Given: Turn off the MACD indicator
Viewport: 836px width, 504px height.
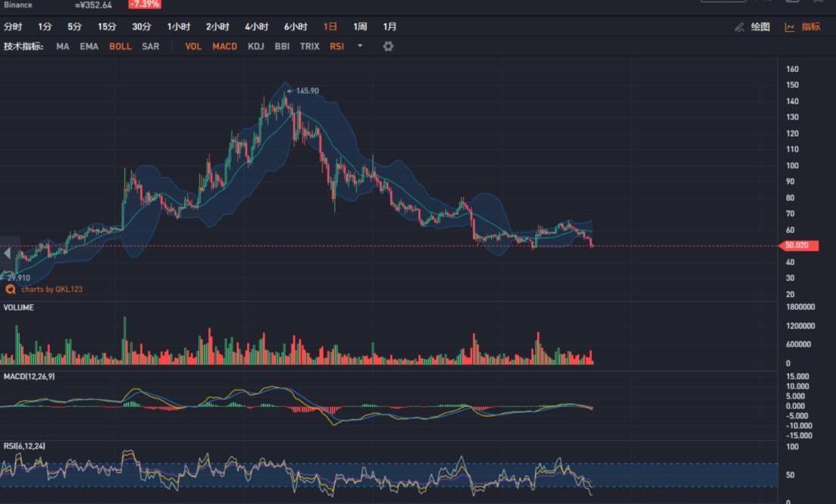Looking at the screenshot, I should [224, 46].
